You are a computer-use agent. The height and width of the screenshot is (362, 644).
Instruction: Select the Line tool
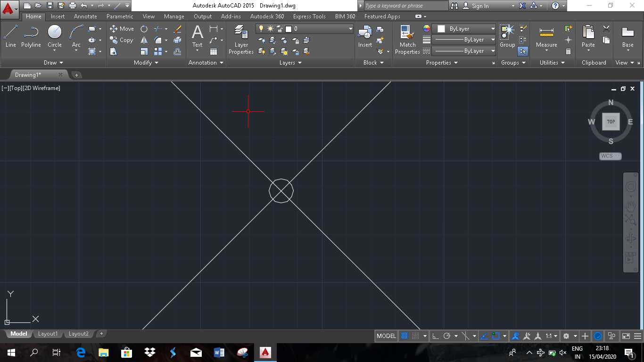tap(10, 33)
